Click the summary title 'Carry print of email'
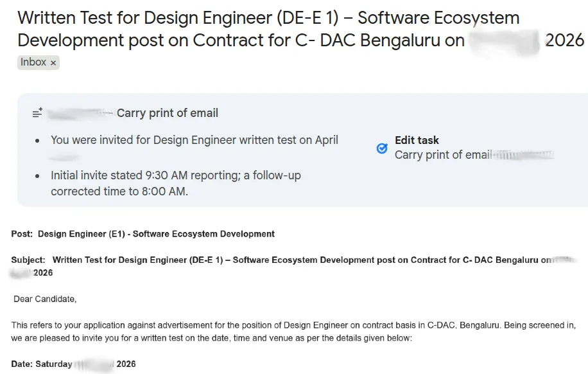The height and width of the screenshot is (374, 588). point(168,113)
